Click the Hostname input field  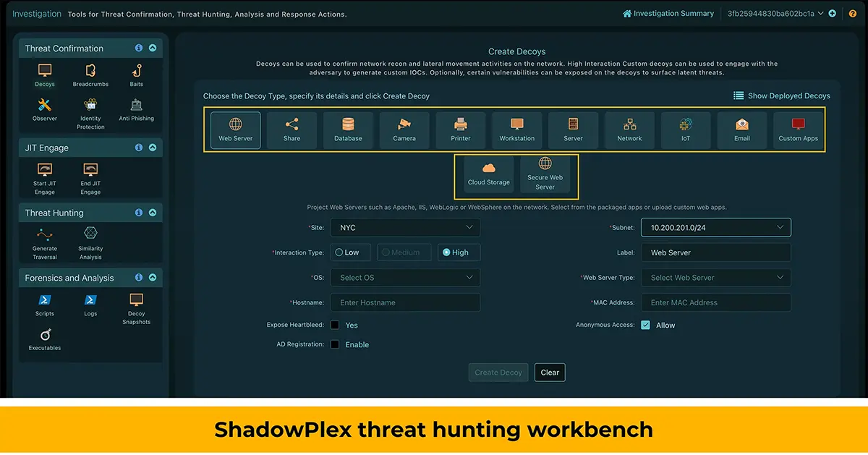(405, 302)
